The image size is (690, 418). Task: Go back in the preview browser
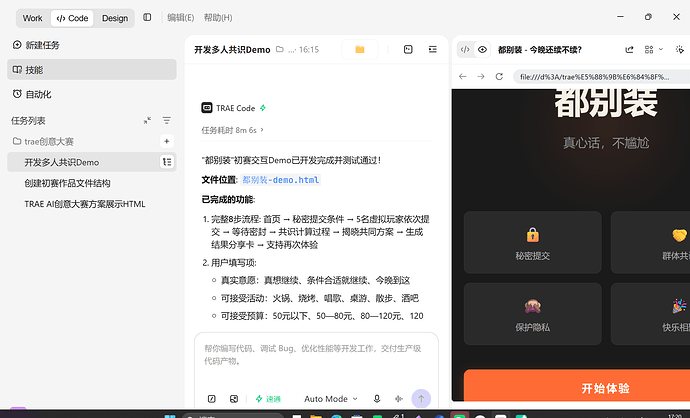click(462, 77)
